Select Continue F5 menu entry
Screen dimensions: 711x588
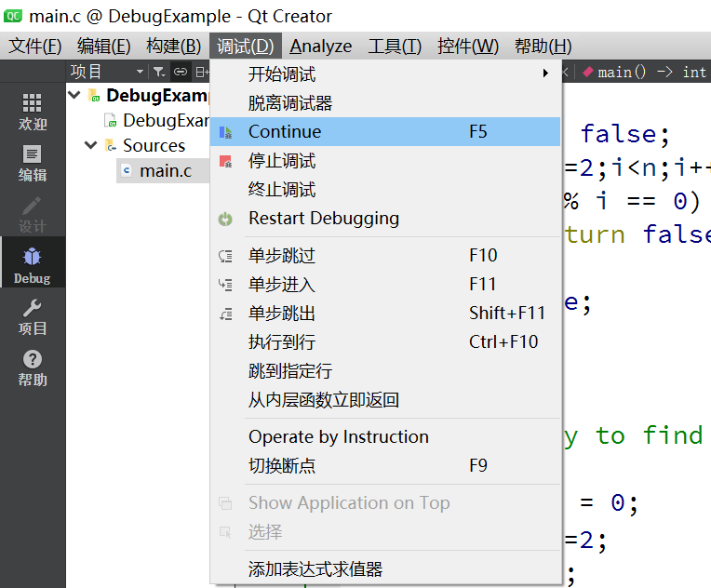385,132
